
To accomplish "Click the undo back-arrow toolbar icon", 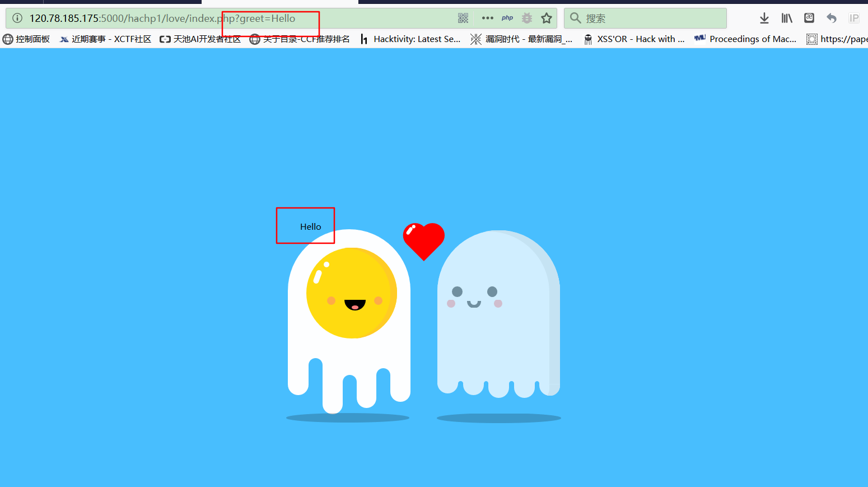I will pyautogui.click(x=832, y=18).
